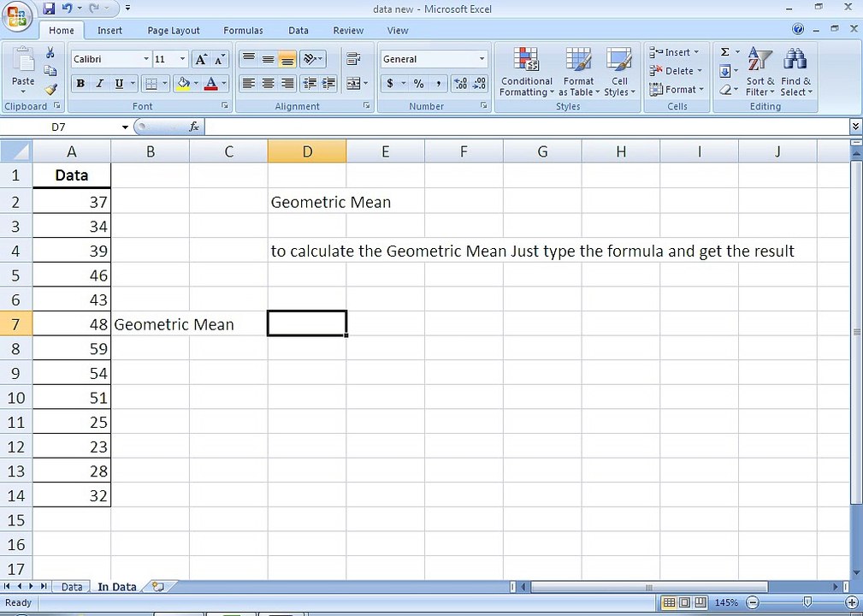Save the workbook with the floppy icon
This screenshot has height=616, width=863.
[49, 9]
